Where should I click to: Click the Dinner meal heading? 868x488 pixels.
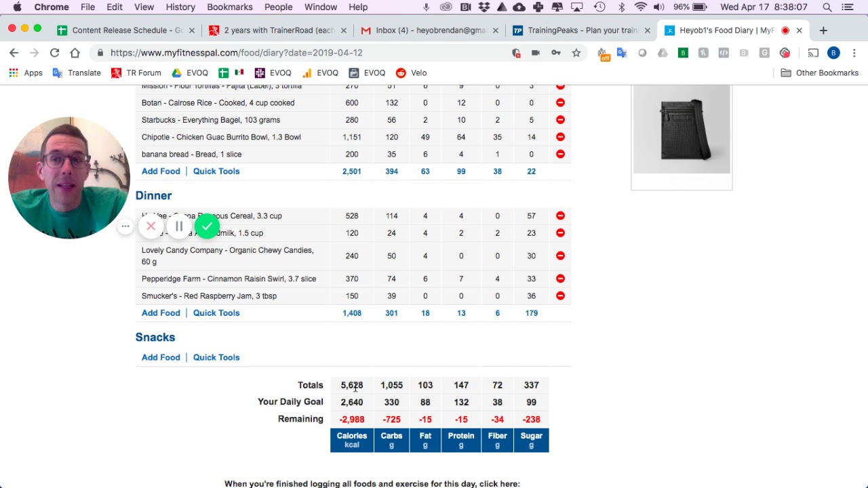point(153,195)
